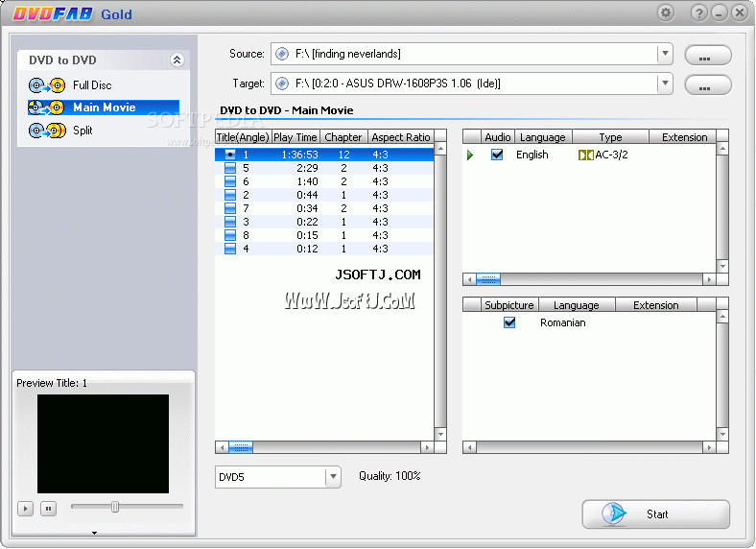Browse for source with the ... button
The width and height of the screenshot is (756, 549).
[x=708, y=55]
